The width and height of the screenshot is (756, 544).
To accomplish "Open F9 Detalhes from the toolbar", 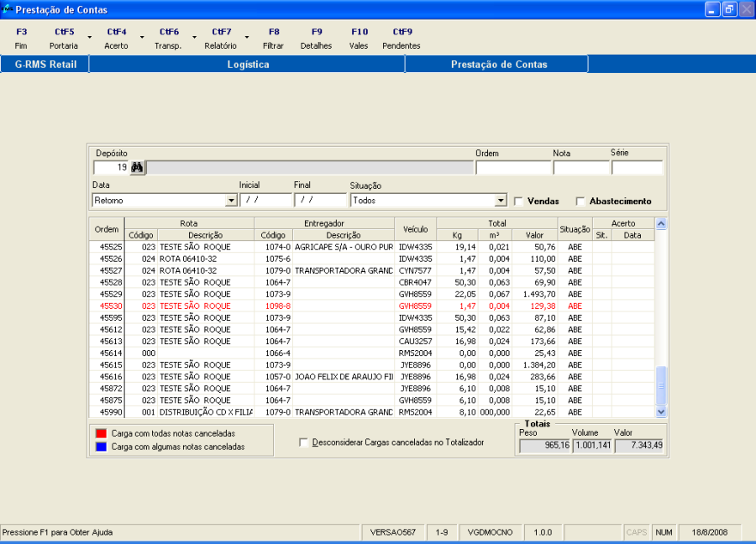I will 316,39.
